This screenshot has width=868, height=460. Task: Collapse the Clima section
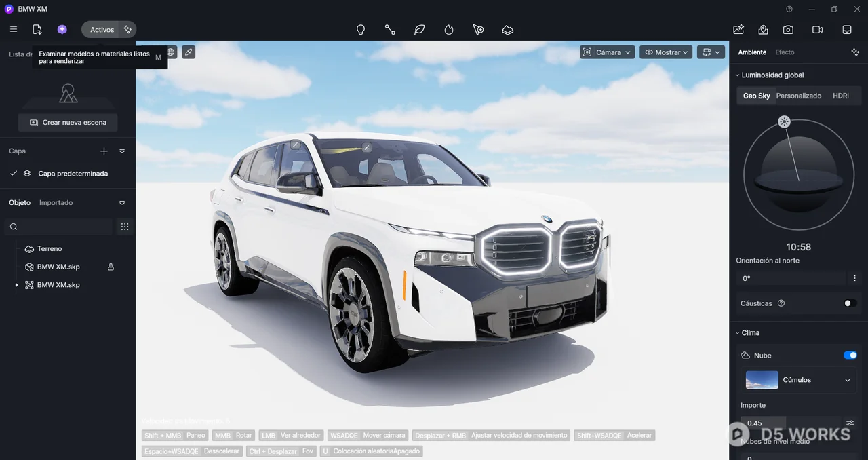tap(737, 333)
